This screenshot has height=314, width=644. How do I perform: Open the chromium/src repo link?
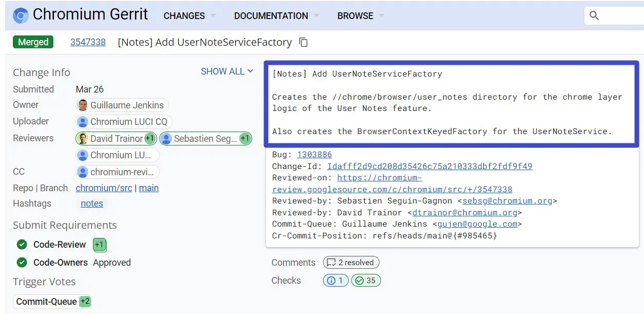pos(104,188)
